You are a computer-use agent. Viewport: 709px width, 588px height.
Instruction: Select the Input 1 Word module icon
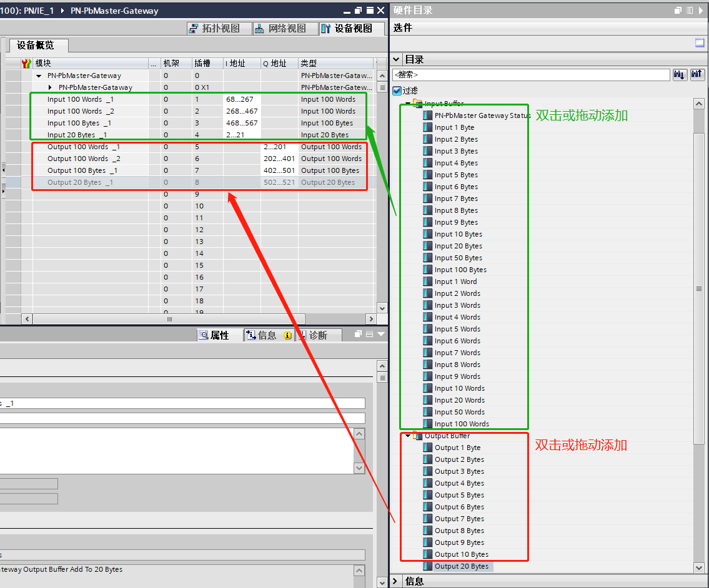[428, 282]
